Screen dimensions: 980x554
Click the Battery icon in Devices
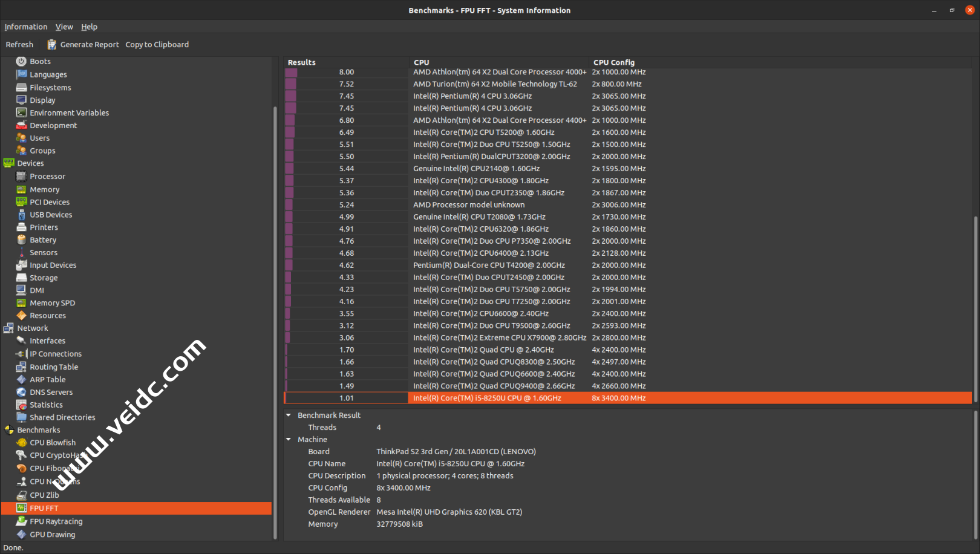pyautogui.click(x=21, y=240)
